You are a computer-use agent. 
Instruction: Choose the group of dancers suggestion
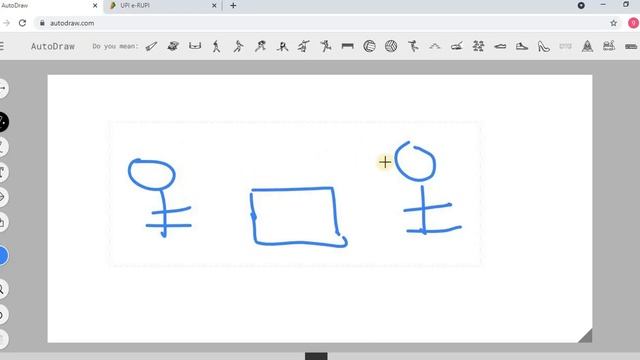[478, 47]
